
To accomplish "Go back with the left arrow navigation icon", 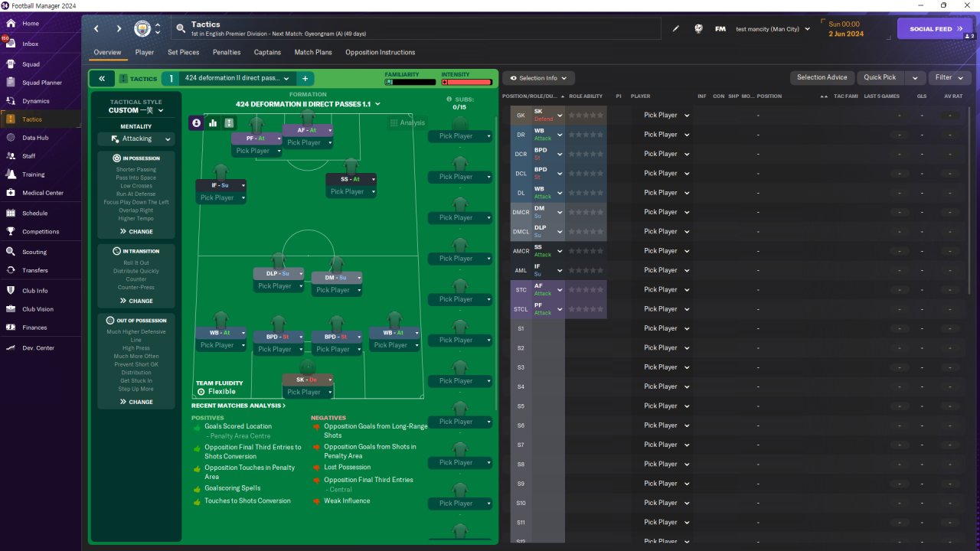I will click(96, 29).
